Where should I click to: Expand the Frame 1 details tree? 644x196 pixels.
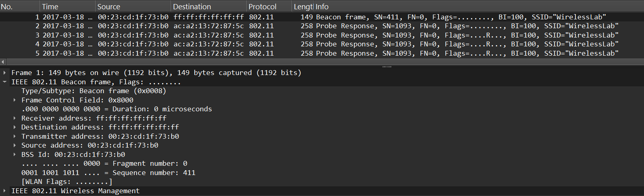[4, 73]
